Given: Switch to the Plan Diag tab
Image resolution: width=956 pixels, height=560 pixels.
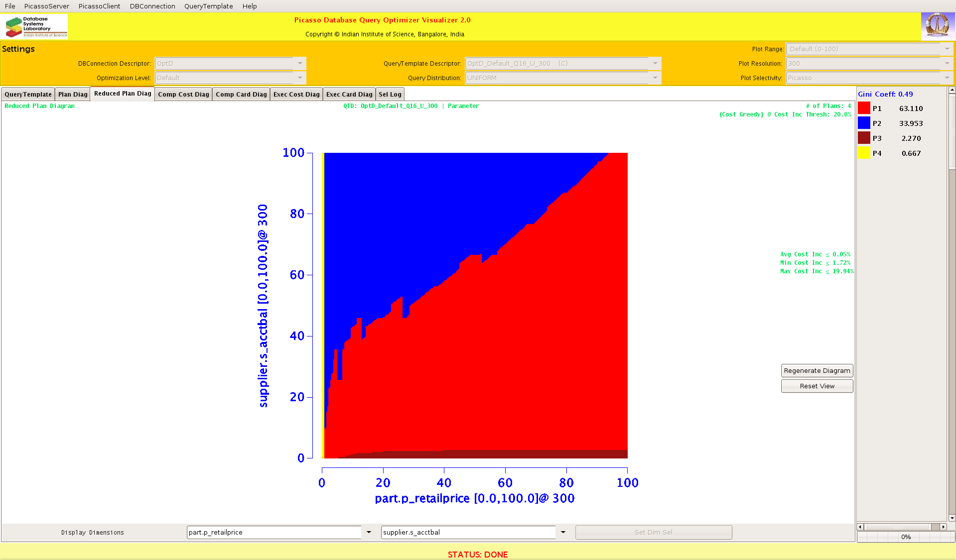Looking at the screenshot, I should [x=73, y=94].
